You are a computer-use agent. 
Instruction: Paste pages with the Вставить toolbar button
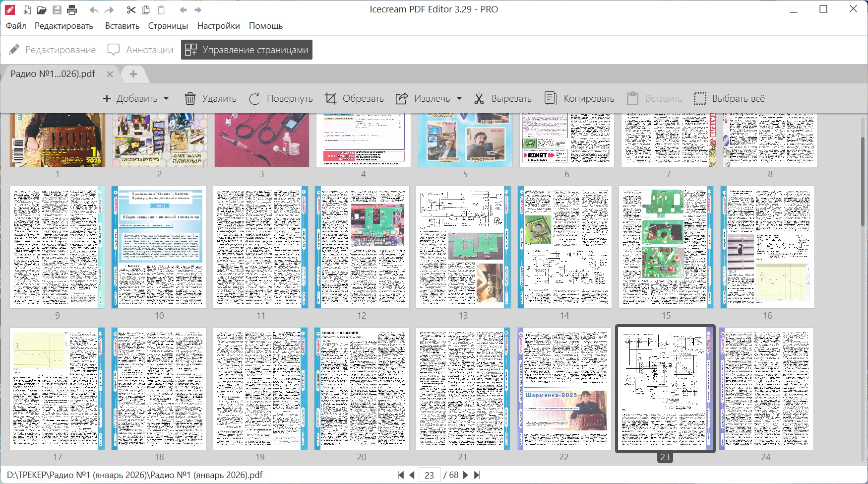click(x=654, y=99)
